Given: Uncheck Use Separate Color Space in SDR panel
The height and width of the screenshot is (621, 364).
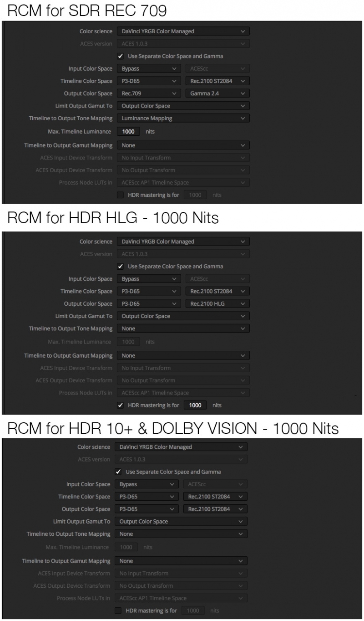Looking at the screenshot, I should tap(121, 56).
